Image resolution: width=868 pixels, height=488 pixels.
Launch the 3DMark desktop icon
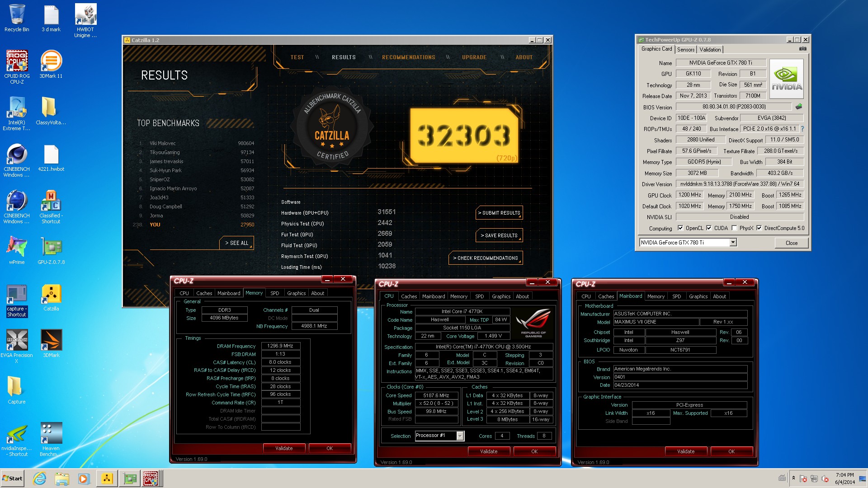click(x=51, y=343)
